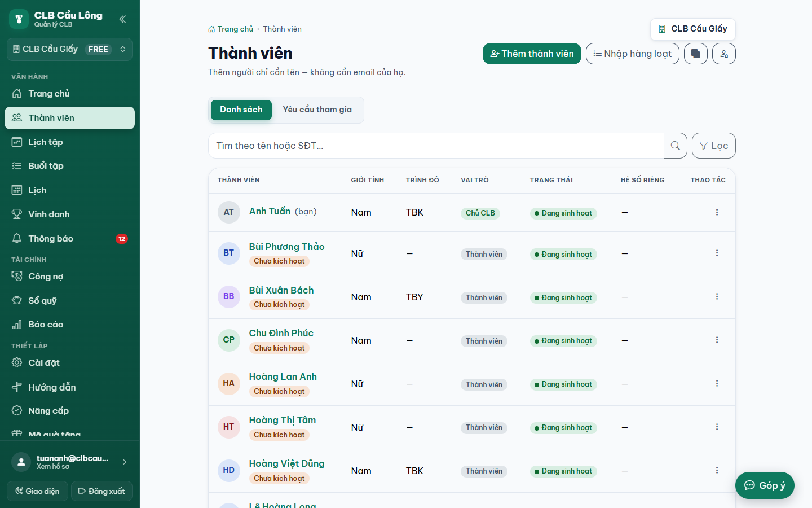Open actions menu for Anh Tuấn row
Screen dimensions: 812x508
[717, 212]
